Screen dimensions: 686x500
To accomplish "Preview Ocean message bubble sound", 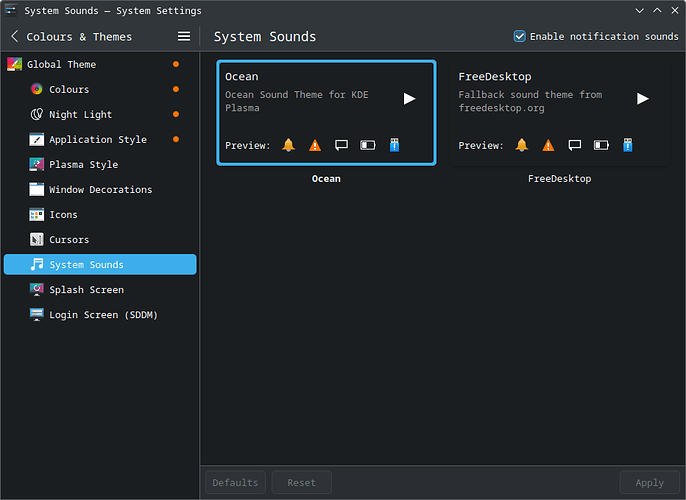I will click(x=341, y=145).
